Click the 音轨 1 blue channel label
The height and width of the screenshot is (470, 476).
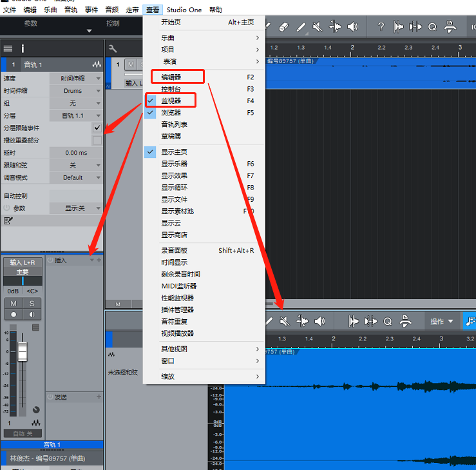(x=52, y=445)
